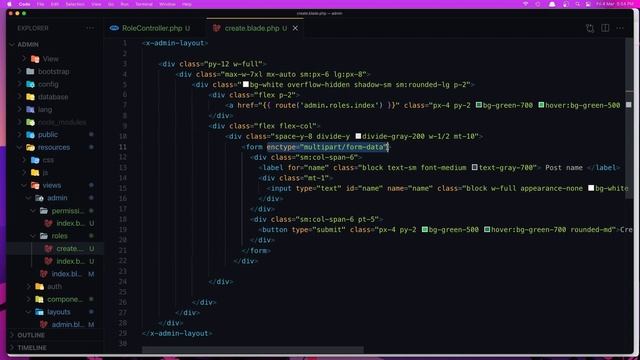Click the 'Post name' label text on line 13
This screenshot has height=360, width=640.
click(x=564, y=167)
